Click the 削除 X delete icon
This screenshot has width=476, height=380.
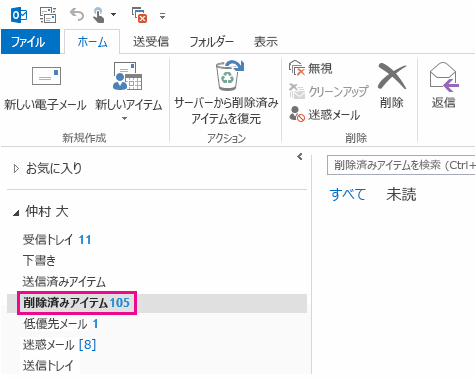click(392, 77)
